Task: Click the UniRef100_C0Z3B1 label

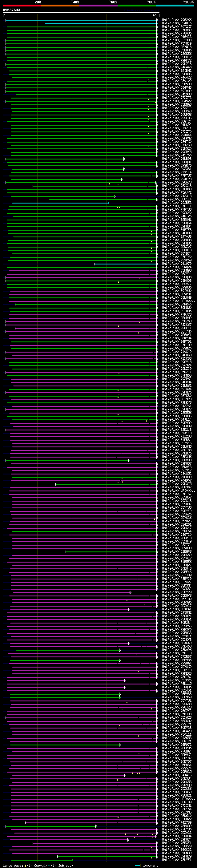Action: 177,169
